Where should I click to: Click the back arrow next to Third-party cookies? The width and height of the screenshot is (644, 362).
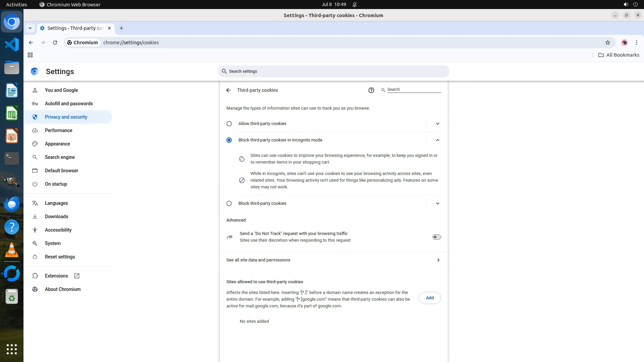coord(228,90)
